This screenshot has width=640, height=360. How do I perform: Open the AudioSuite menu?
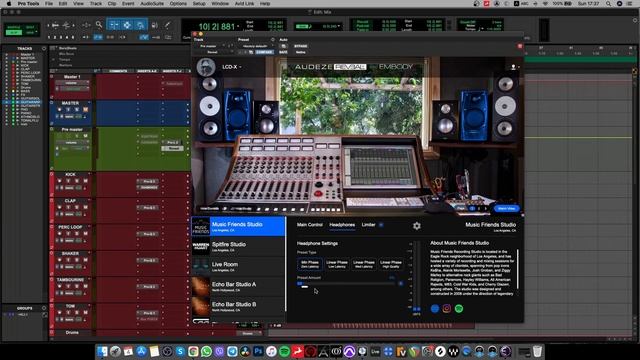pyautogui.click(x=152, y=4)
